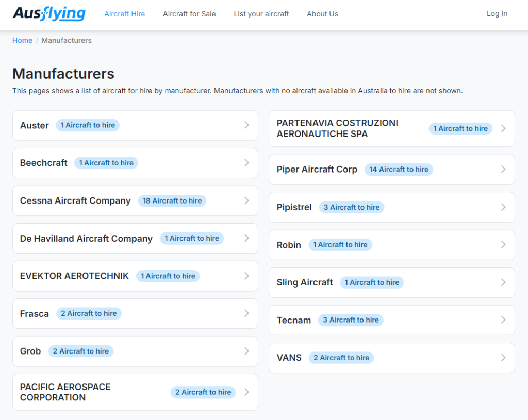Click the Piper Aircraft Corp chevron arrow

click(503, 169)
